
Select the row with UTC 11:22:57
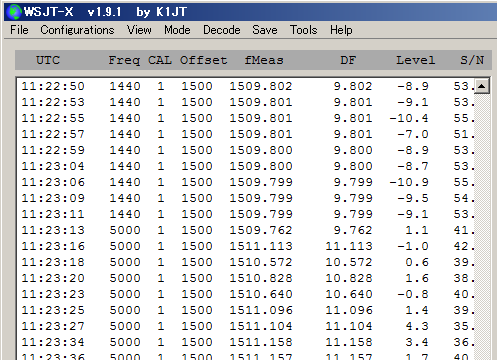click(x=247, y=134)
